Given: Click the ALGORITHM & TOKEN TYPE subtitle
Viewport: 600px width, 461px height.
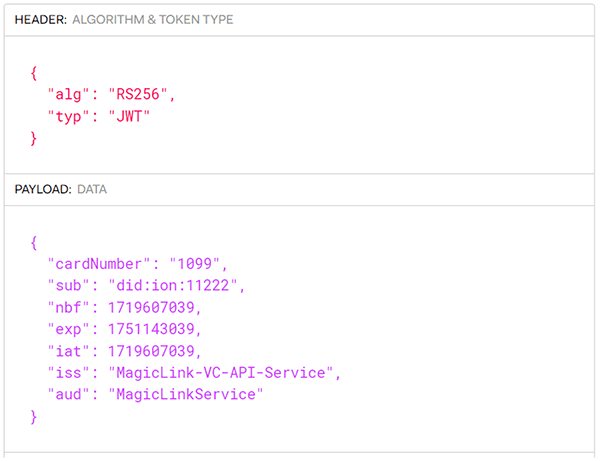Looking at the screenshot, I should [x=155, y=20].
